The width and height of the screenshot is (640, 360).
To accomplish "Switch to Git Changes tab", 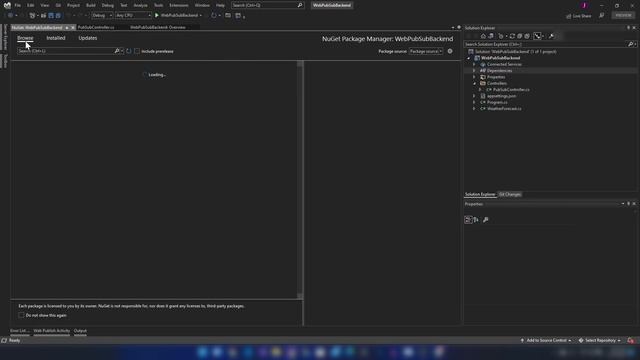I will tap(510, 194).
